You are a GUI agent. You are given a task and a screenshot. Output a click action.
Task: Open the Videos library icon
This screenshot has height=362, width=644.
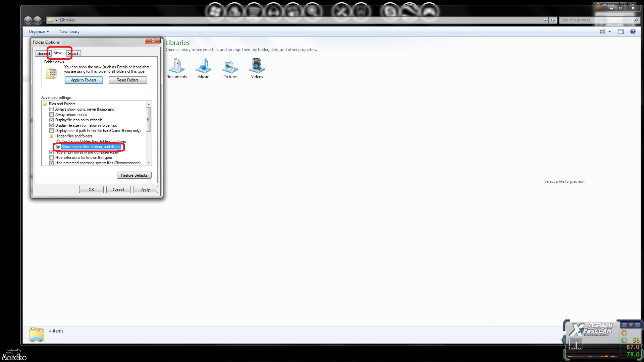(x=257, y=66)
